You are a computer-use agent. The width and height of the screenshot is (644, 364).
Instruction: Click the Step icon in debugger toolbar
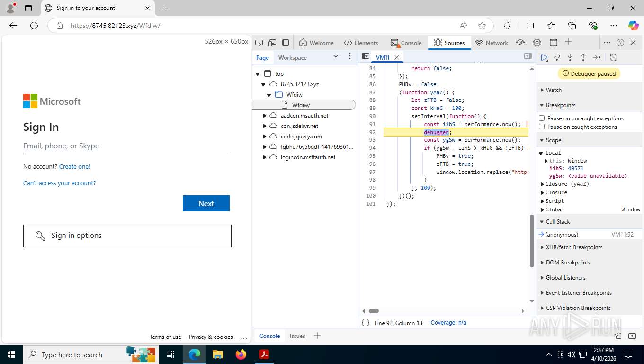coord(597,57)
